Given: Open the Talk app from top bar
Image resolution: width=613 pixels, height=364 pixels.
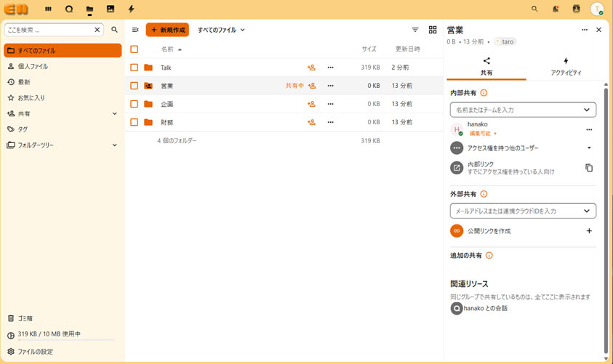Looking at the screenshot, I should pos(69,9).
